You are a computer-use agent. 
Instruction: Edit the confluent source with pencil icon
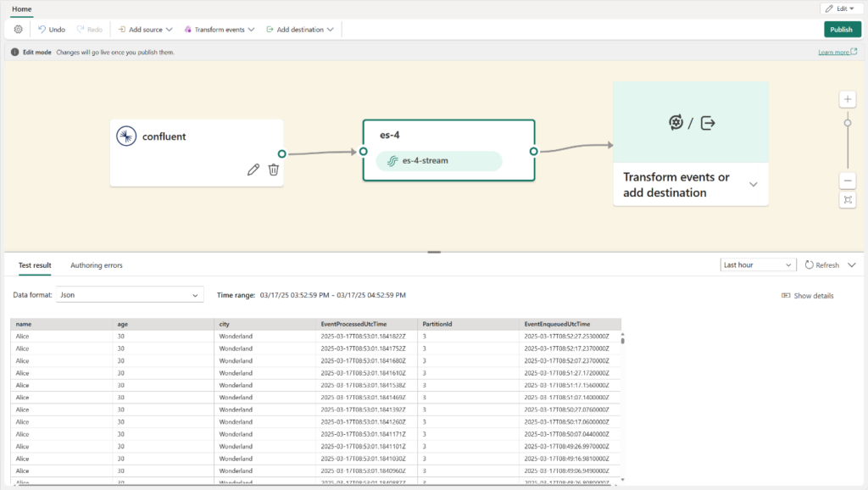coord(253,170)
